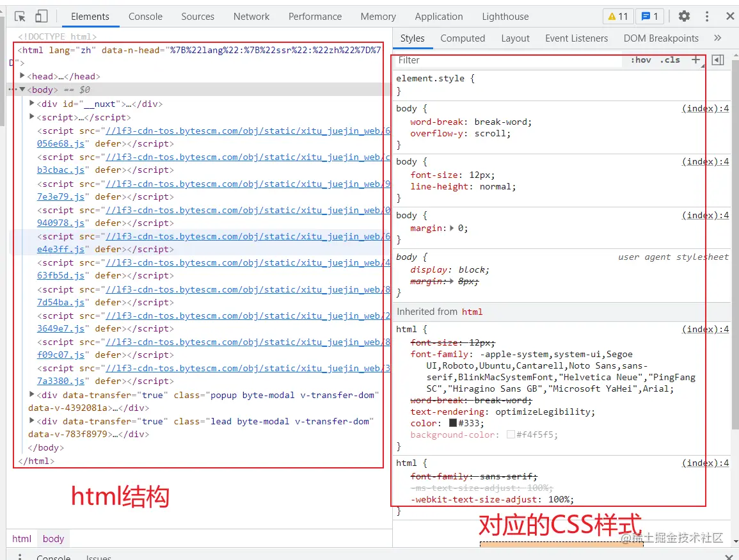
Task: Open the Layout pane tab
Action: [x=515, y=38]
